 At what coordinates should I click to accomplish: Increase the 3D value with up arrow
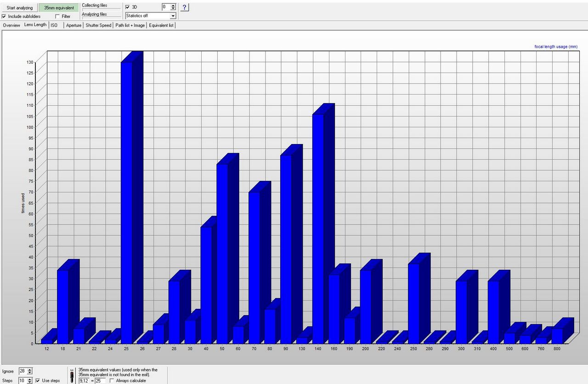(x=173, y=5)
